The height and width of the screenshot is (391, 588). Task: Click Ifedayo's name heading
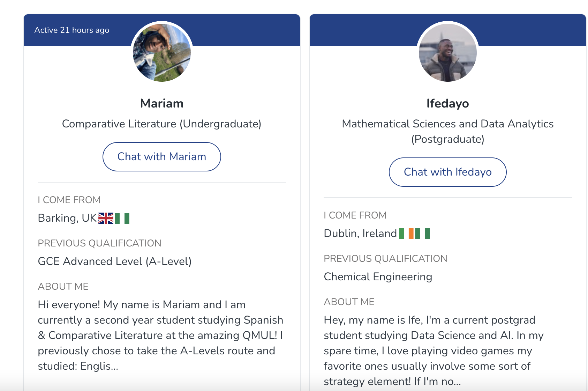coord(447,103)
